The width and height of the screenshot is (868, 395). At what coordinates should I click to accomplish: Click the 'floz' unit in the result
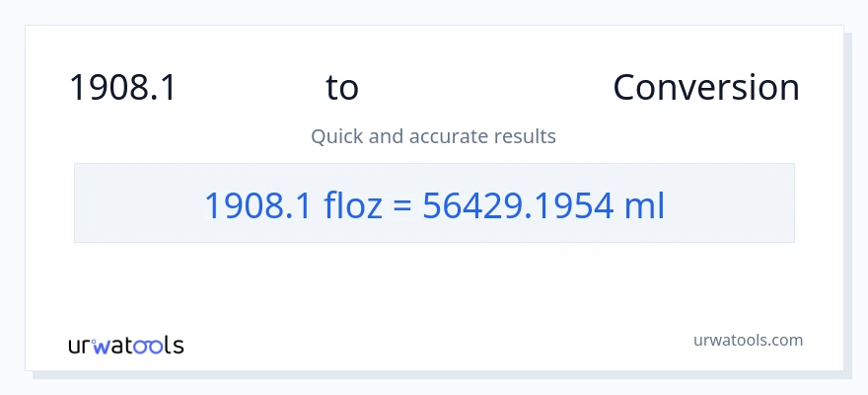pyautogui.click(x=353, y=204)
